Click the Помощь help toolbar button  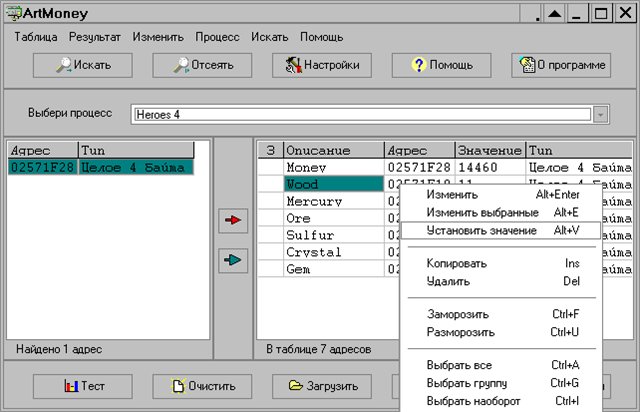(440, 65)
